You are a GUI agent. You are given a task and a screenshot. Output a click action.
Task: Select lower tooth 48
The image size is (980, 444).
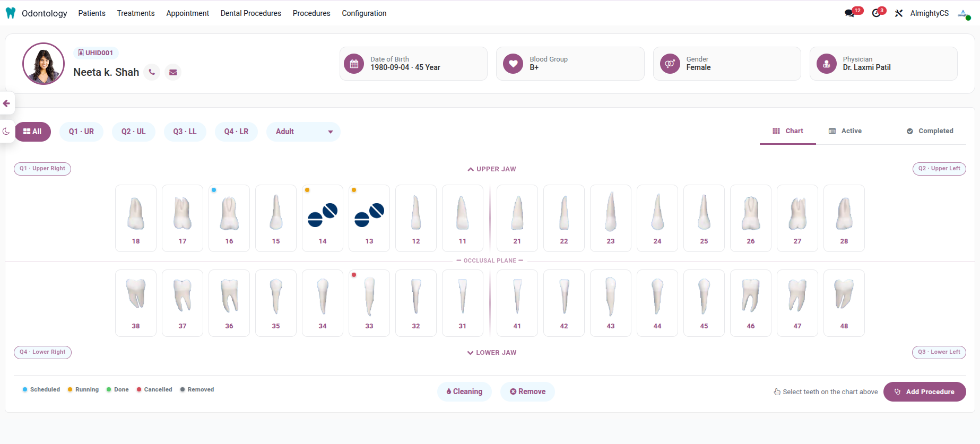(844, 303)
